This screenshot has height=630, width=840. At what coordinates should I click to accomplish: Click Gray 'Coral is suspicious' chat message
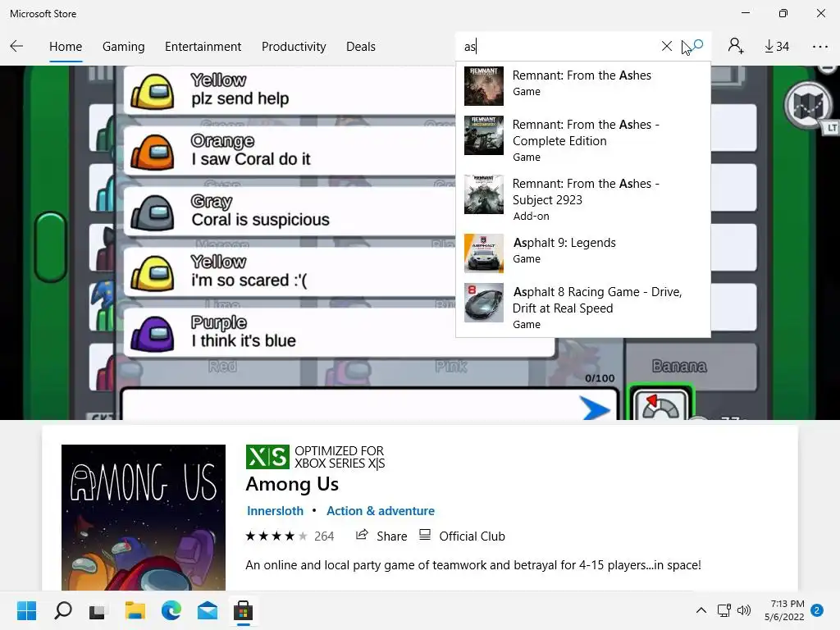coord(290,211)
